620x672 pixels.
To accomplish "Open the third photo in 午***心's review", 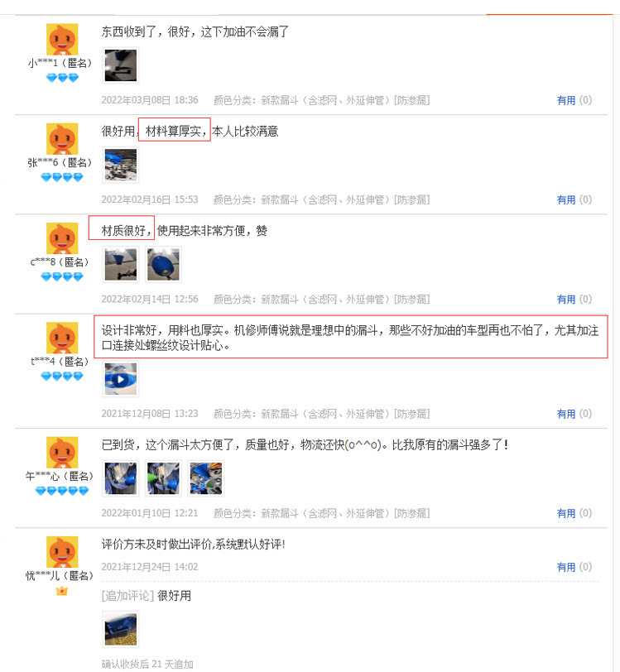I will tap(206, 478).
